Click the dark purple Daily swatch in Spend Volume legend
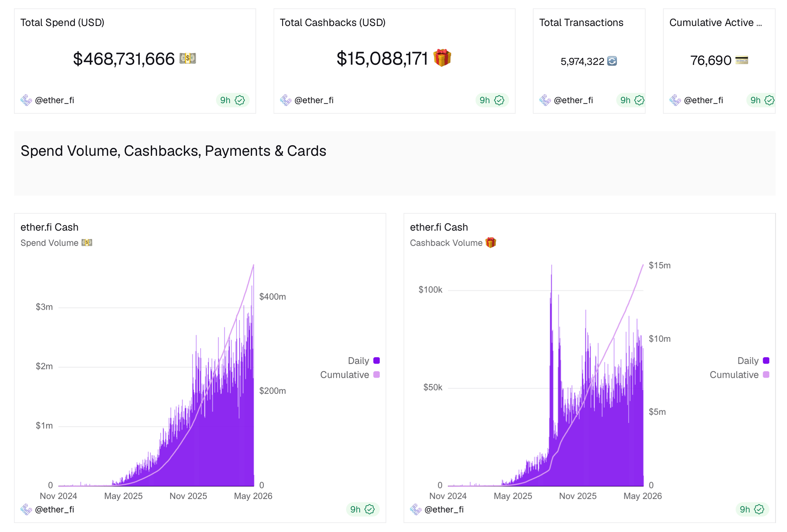Image resolution: width=787 pixels, height=532 pixels. click(377, 360)
